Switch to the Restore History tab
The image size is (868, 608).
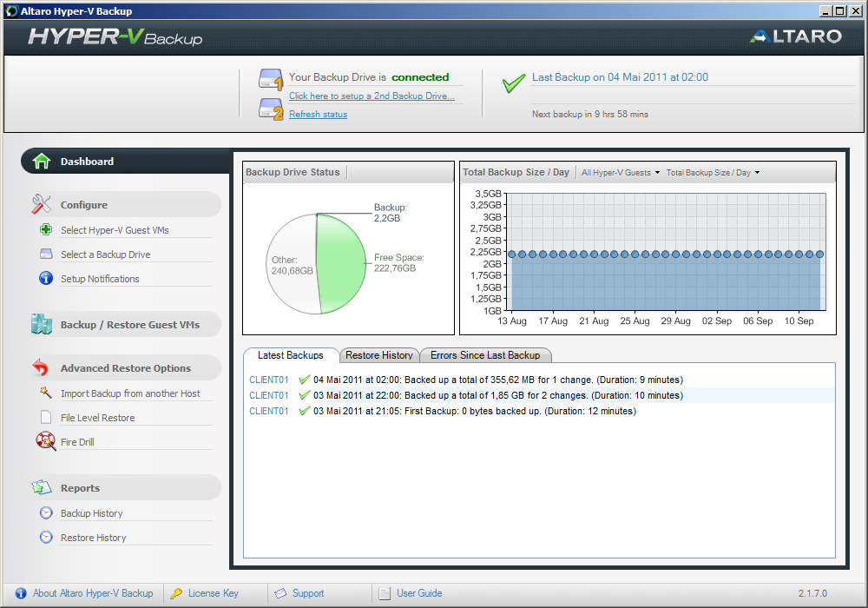[x=379, y=355]
